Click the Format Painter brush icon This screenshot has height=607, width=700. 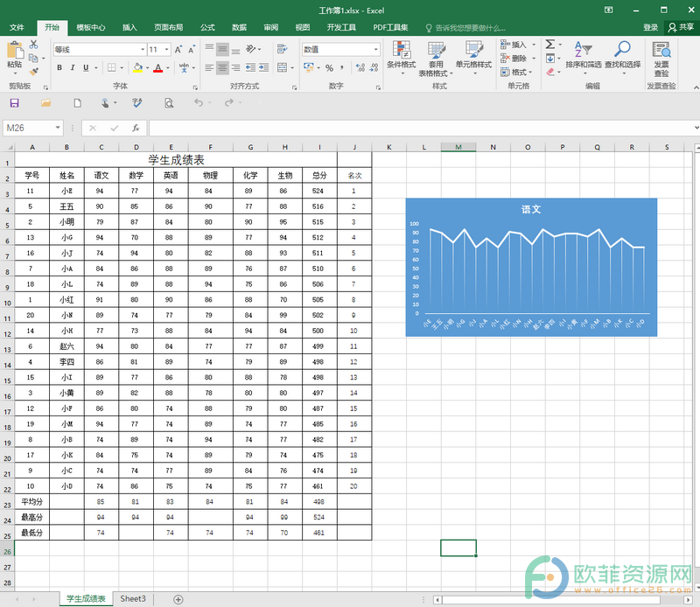tap(33, 72)
